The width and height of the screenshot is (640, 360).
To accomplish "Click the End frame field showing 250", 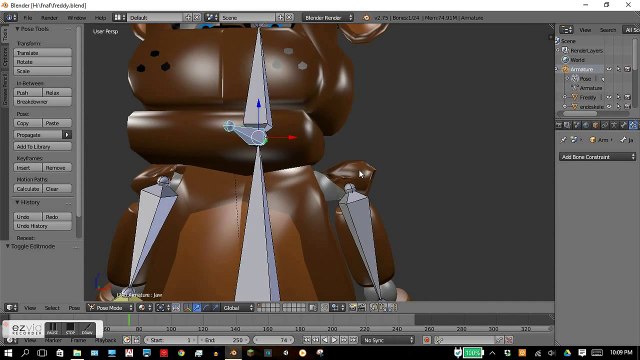I will coord(224,340).
